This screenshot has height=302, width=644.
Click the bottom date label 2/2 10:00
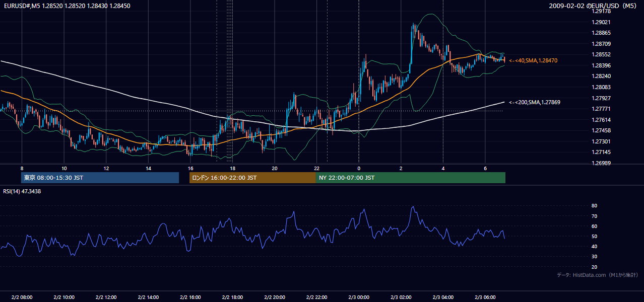pyautogui.click(x=64, y=297)
